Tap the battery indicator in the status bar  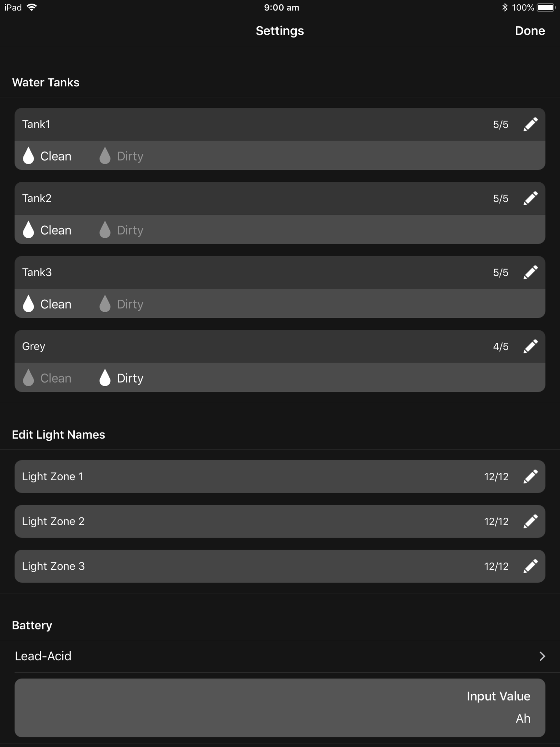click(x=544, y=7)
